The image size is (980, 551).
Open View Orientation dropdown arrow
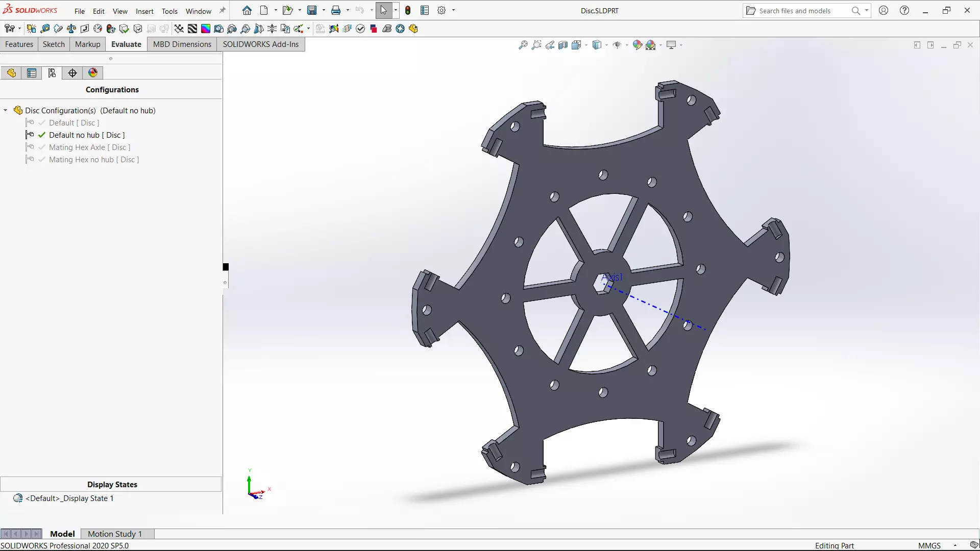click(x=586, y=45)
